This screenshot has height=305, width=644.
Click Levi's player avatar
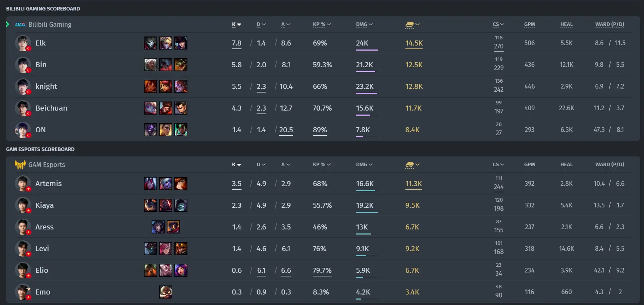pos(23,249)
